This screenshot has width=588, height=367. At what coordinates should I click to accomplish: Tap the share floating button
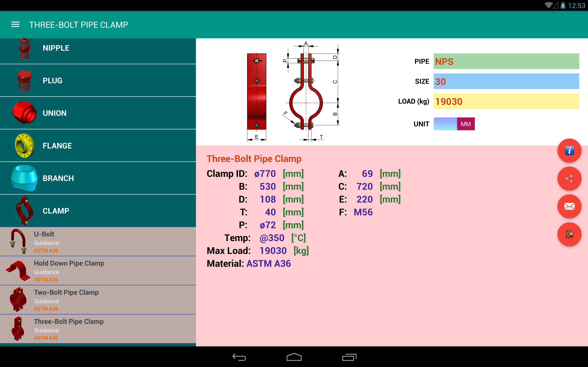point(569,179)
